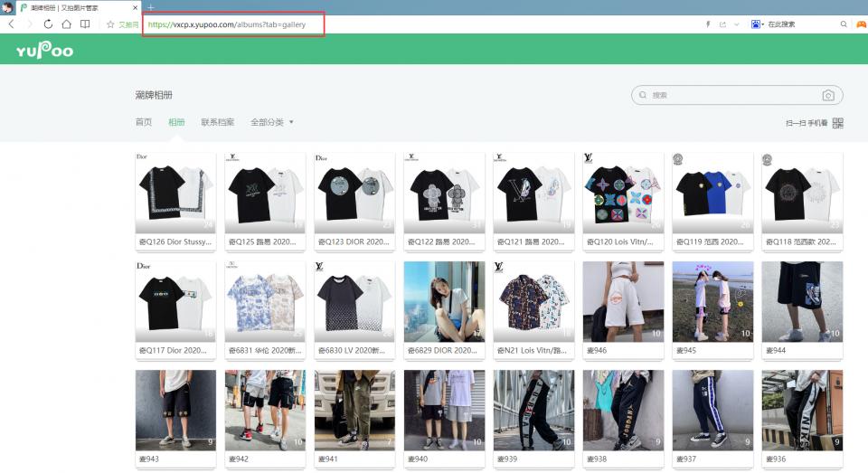Click the browser back arrow
The image size is (868, 473).
click(11, 24)
